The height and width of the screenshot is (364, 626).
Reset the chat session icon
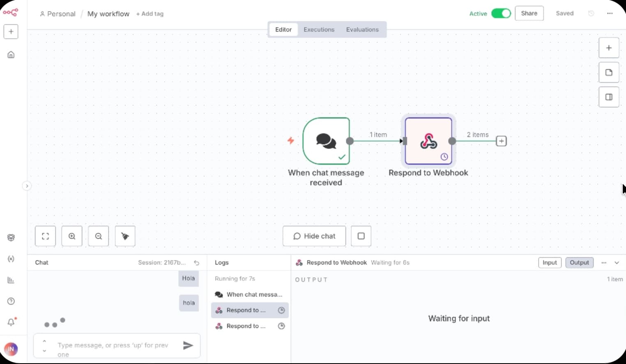(x=197, y=263)
